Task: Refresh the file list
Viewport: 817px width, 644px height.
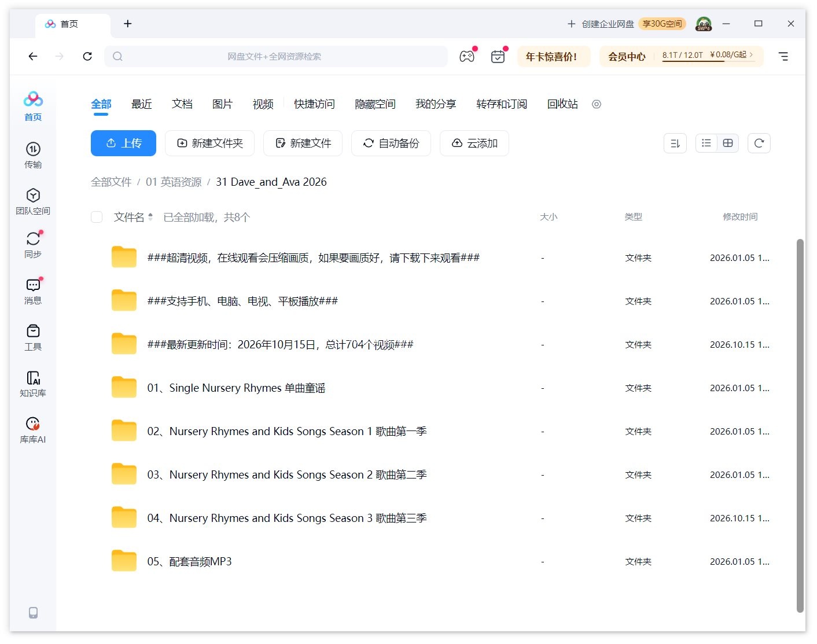Action: (759, 143)
